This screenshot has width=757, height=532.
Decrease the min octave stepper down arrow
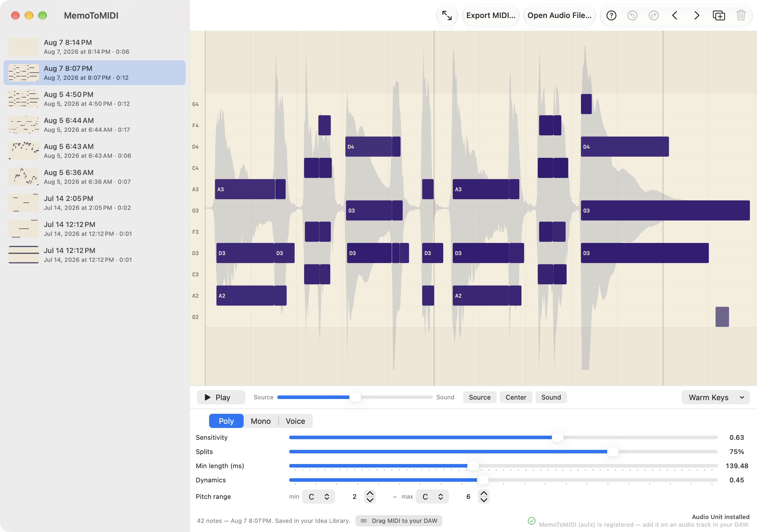[370, 500]
